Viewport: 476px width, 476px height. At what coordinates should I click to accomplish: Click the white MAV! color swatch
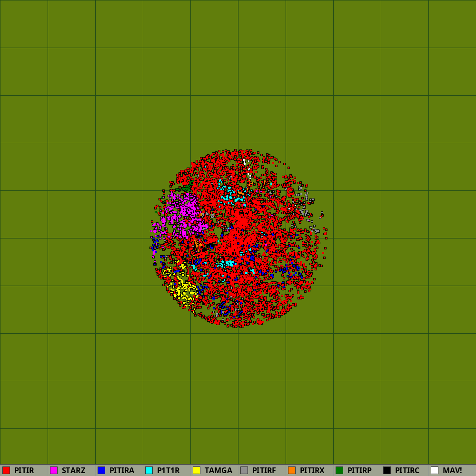coord(435,470)
